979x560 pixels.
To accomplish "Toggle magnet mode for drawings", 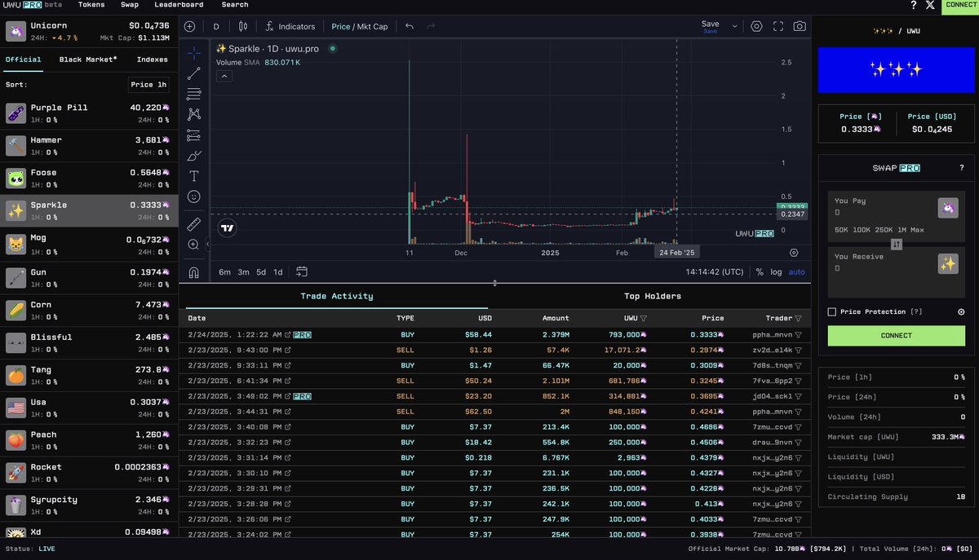I will pos(193,272).
